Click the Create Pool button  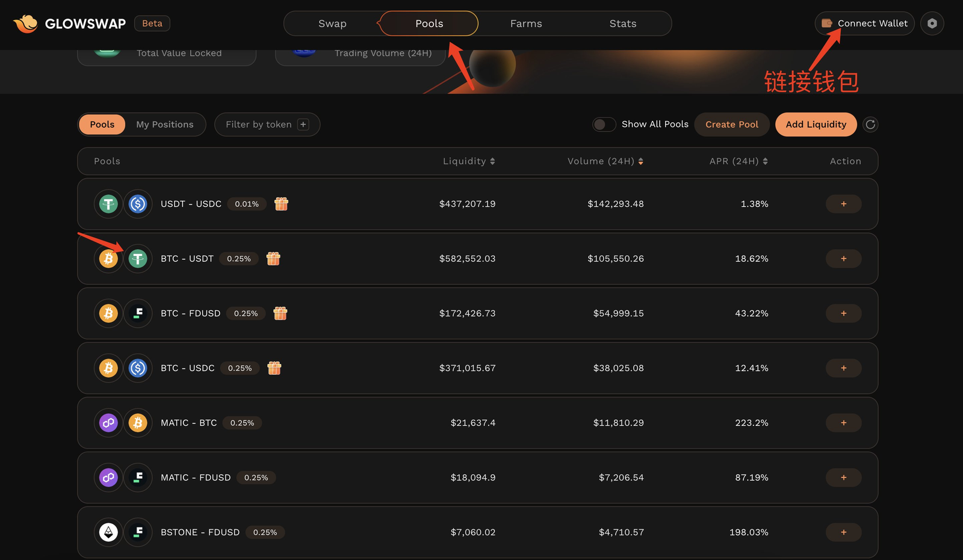pyautogui.click(x=732, y=125)
